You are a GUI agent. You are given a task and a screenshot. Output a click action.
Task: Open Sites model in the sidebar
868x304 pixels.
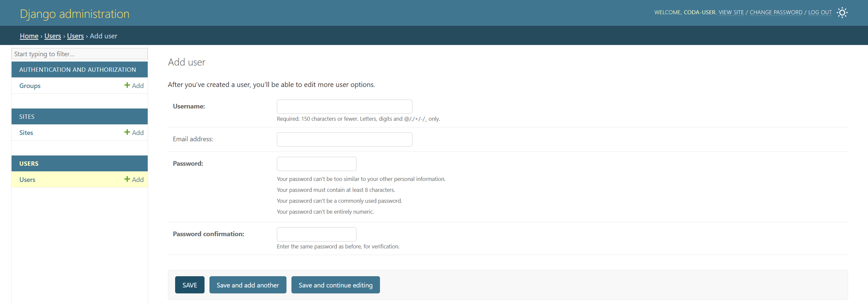click(26, 133)
